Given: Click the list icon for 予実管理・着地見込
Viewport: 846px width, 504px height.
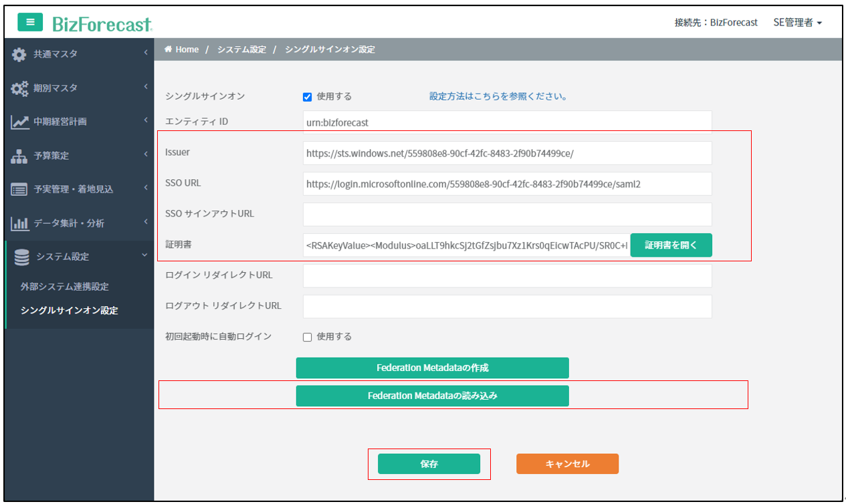Looking at the screenshot, I should pos(19,189).
